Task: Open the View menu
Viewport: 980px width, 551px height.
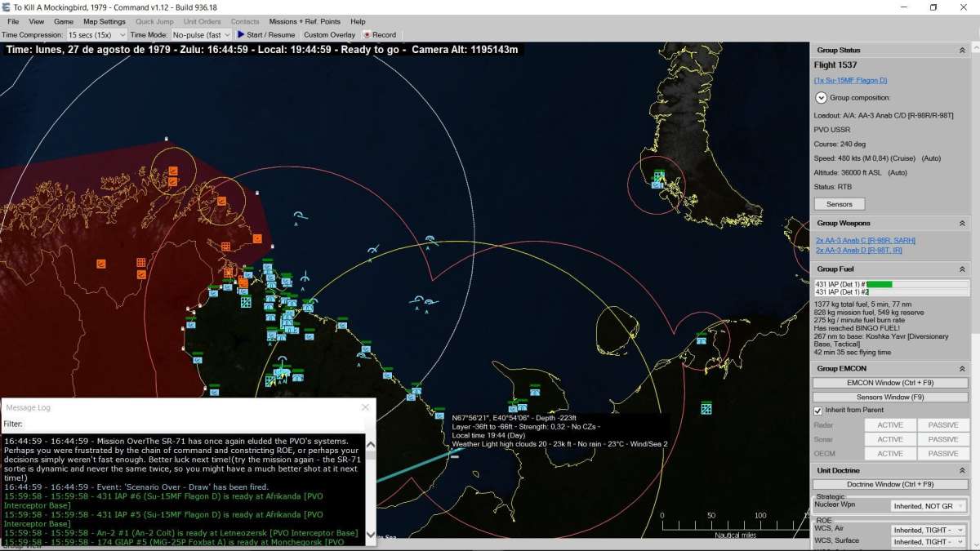Action: pos(37,21)
